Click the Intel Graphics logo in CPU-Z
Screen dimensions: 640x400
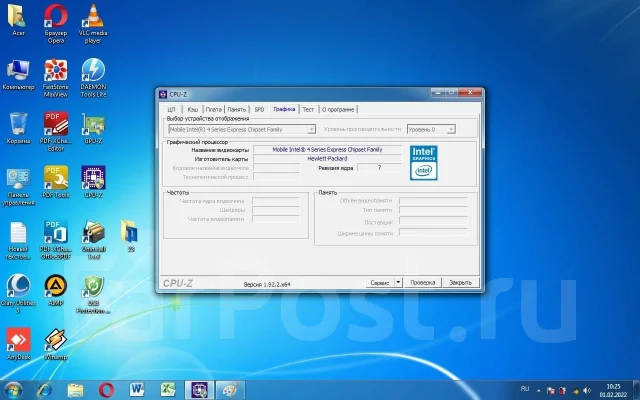423,163
